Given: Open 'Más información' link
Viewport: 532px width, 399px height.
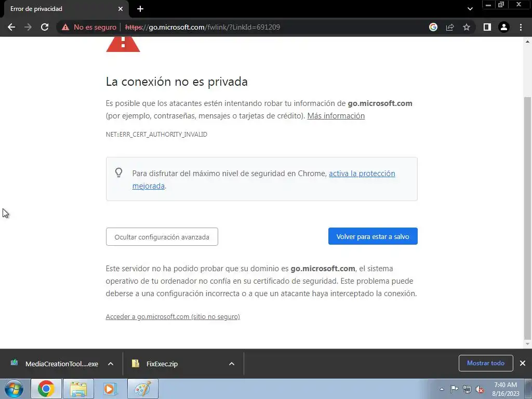Looking at the screenshot, I should [x=336, y=116].
